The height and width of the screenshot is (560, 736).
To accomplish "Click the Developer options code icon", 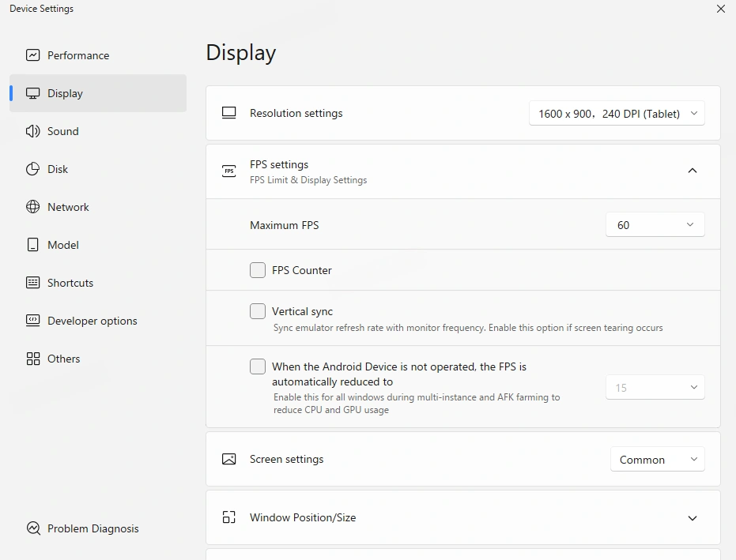I will [32, 321].
